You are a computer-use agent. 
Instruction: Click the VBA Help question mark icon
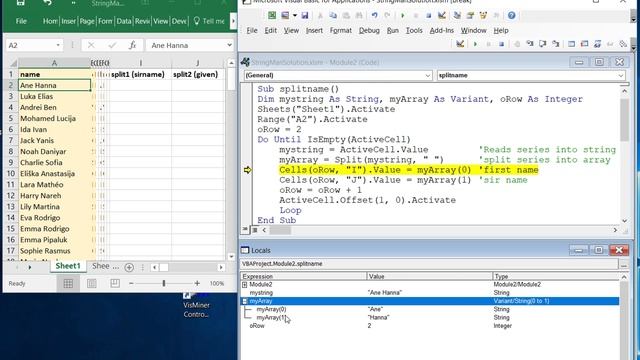pyautogui.click(x=511, y=16)
